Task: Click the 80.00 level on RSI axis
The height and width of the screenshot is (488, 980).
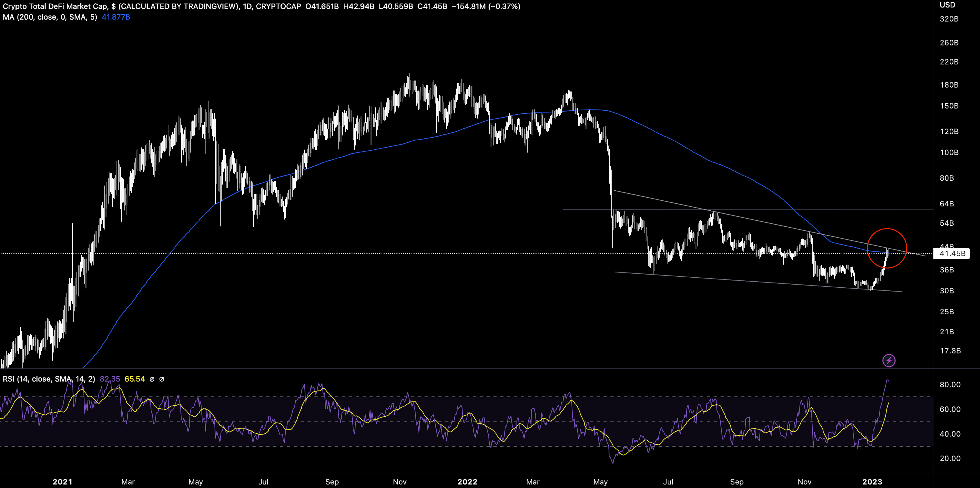Action: [950, 385]
